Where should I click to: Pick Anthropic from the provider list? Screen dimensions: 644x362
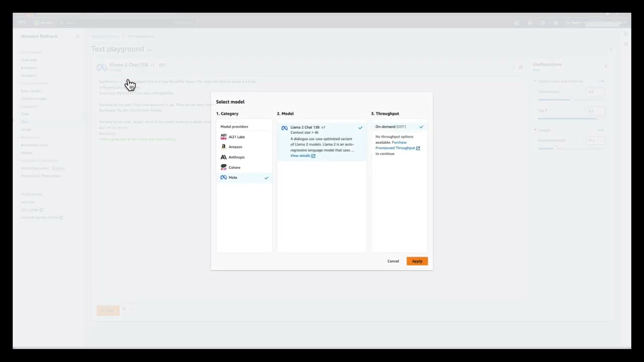(x=244, y=157)
